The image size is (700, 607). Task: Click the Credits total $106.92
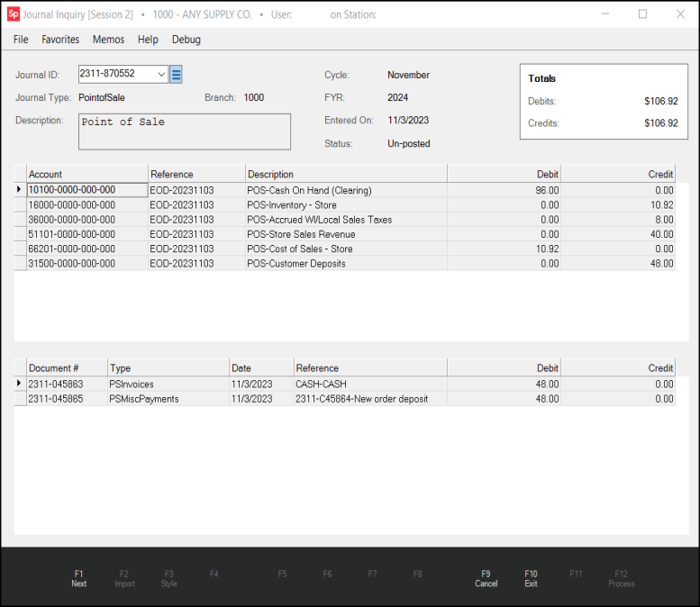click(x=660, y=123)
